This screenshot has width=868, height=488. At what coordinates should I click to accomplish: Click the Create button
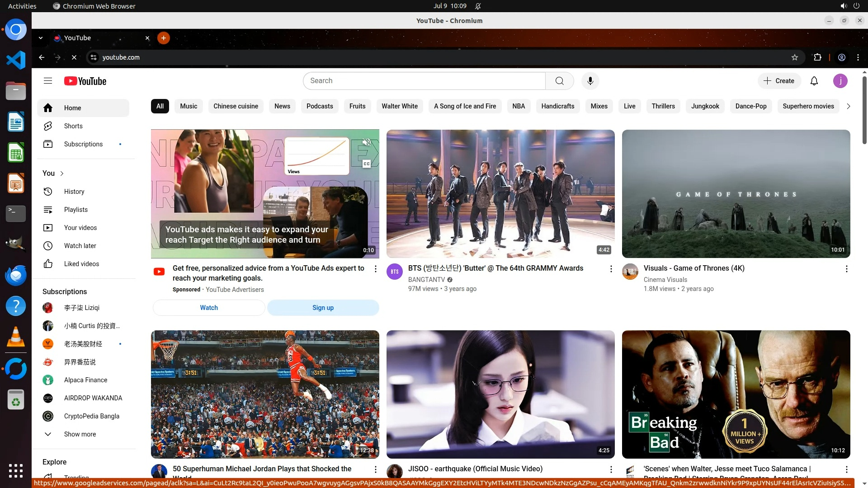[x=779, y=81]
